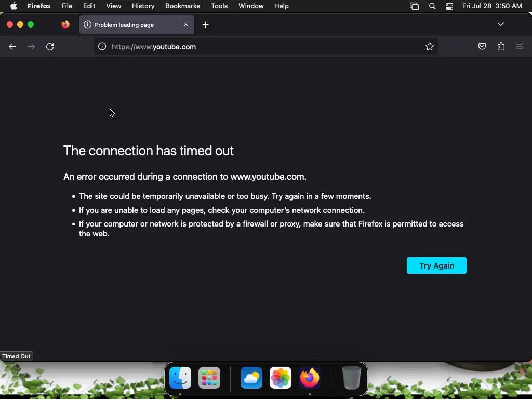Open the Edit menu

tap(89, 6)
